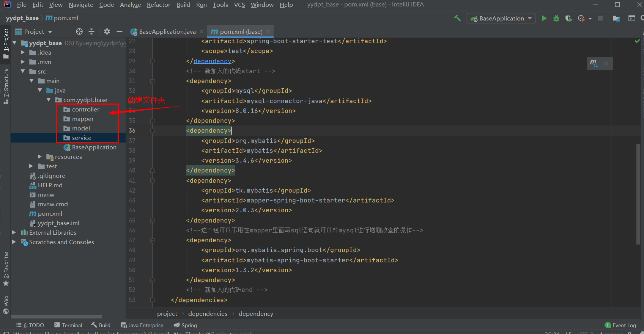
Task: Expand External Libraries node
Action: point(14,232)
